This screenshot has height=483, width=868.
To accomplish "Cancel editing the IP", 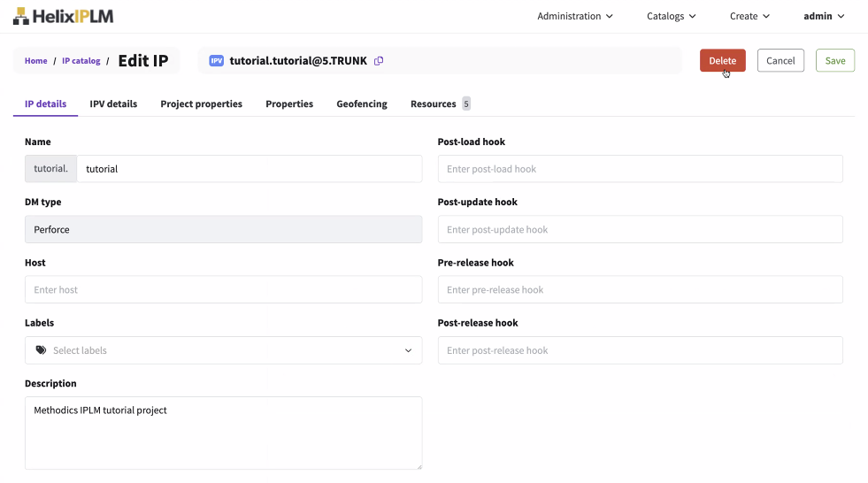I will click(780, 61).
